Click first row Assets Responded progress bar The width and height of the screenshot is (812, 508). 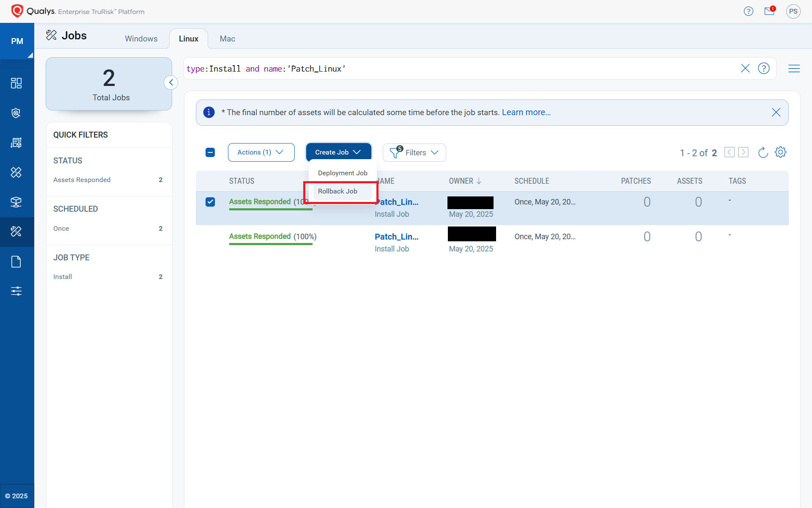(271, 209)
